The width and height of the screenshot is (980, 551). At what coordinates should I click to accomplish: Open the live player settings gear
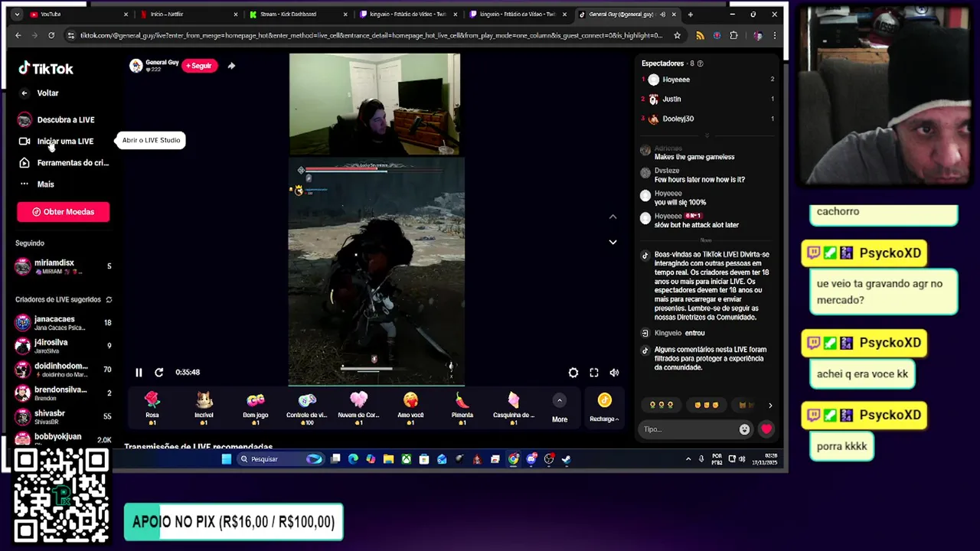point(573,373)
